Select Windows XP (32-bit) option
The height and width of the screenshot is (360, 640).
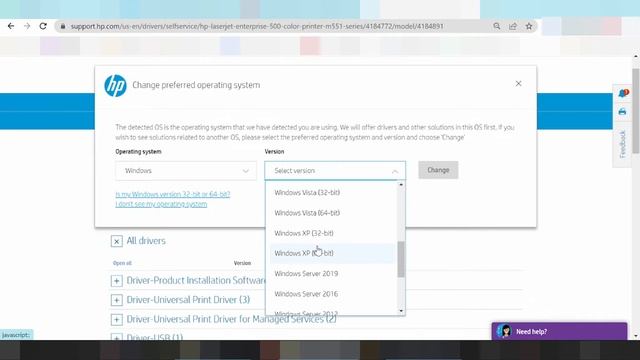click(331, 233)
